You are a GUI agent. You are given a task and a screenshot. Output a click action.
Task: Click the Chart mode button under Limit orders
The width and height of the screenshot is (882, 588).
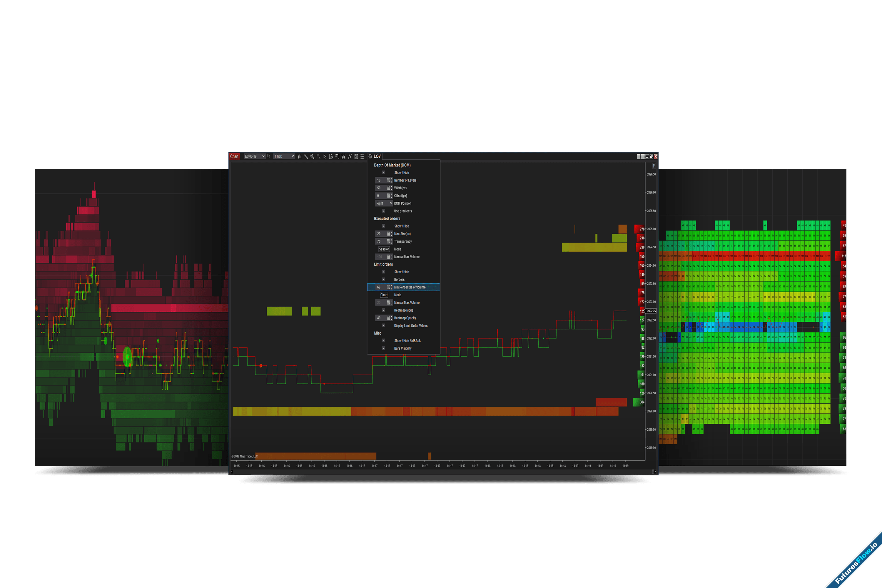pos(384,295)
